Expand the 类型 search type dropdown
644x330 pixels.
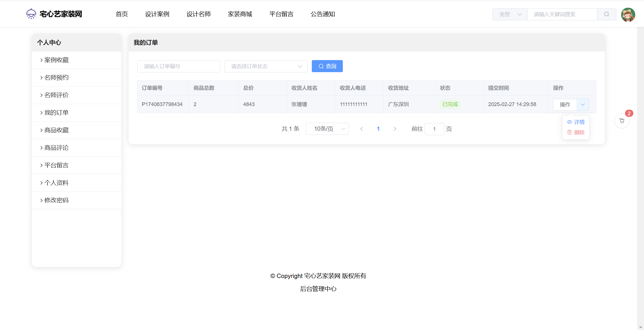coord(510,14)
